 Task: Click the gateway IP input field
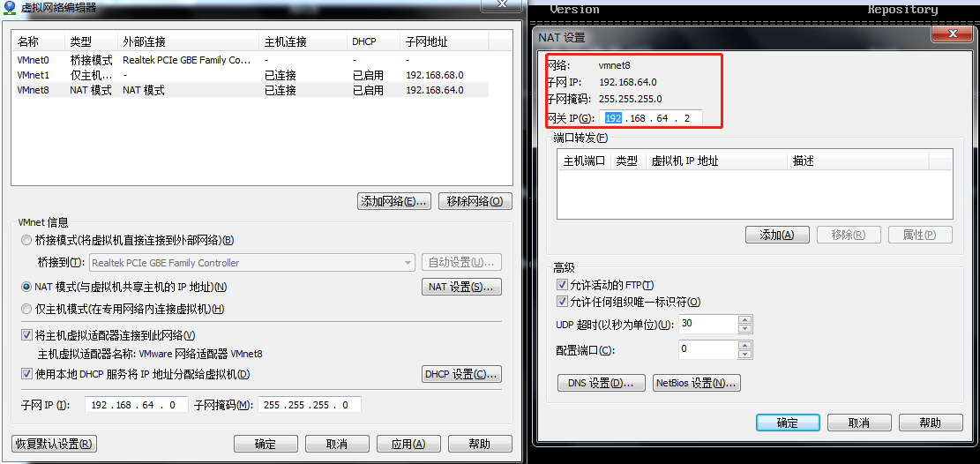(x=651, y=118)
